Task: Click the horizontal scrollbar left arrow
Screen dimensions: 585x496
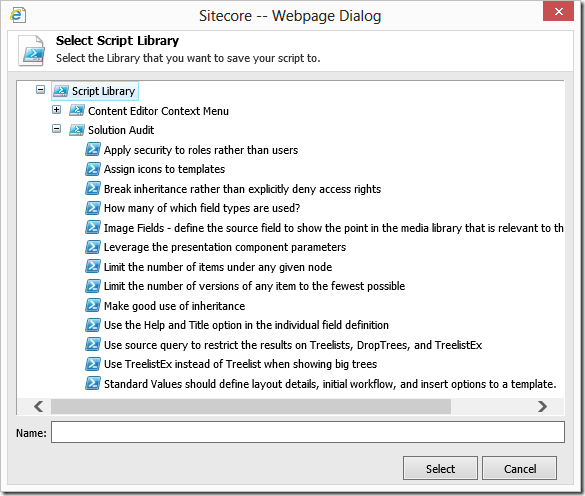Action: pos(38,406)
